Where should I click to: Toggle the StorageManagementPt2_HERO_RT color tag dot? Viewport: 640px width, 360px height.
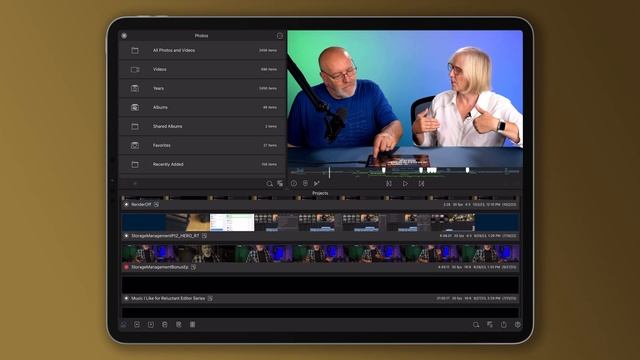(x=126, y=236)
